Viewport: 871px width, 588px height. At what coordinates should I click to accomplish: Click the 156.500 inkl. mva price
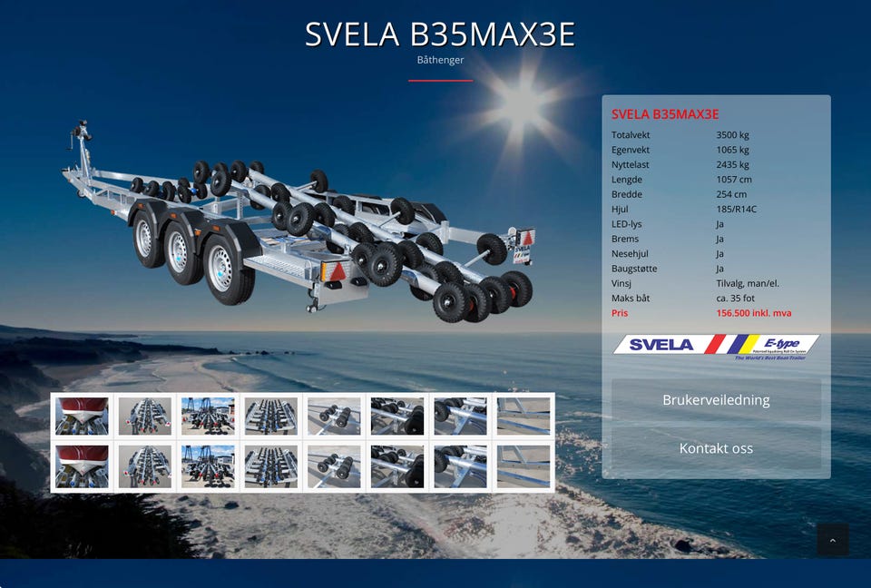[754, 313]
